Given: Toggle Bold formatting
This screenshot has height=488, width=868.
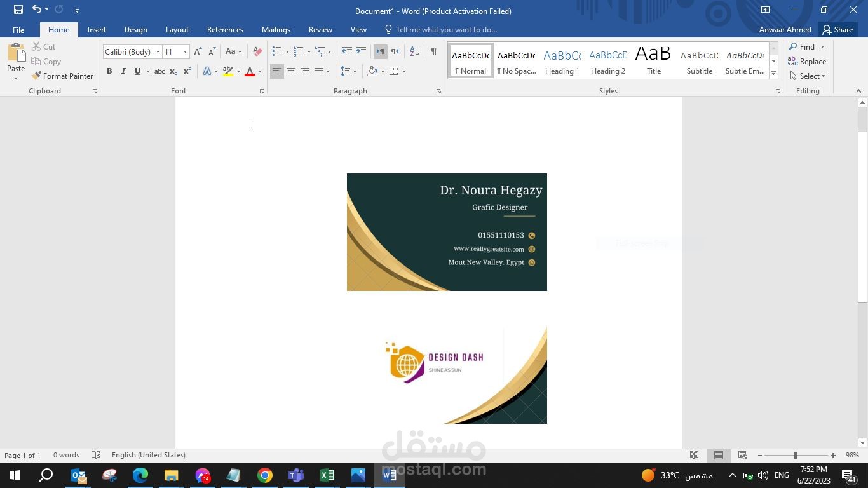Looking at the screenshot, I should coord(109,71).
